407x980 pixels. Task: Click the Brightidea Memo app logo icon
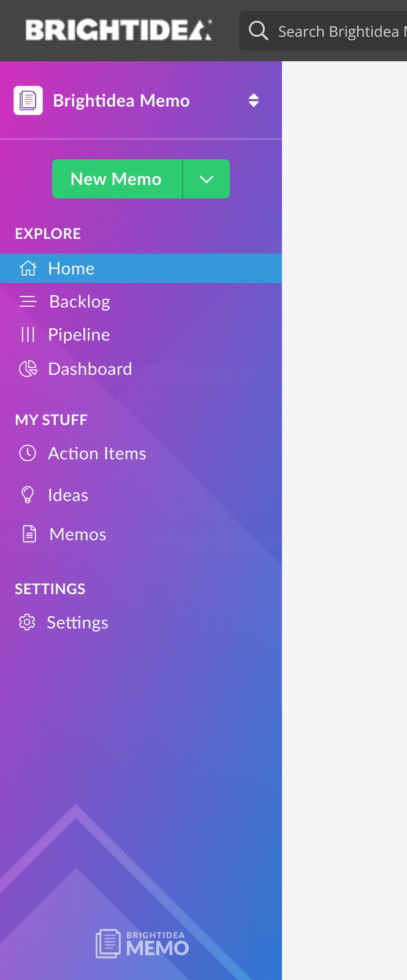[x=28, y=100]
